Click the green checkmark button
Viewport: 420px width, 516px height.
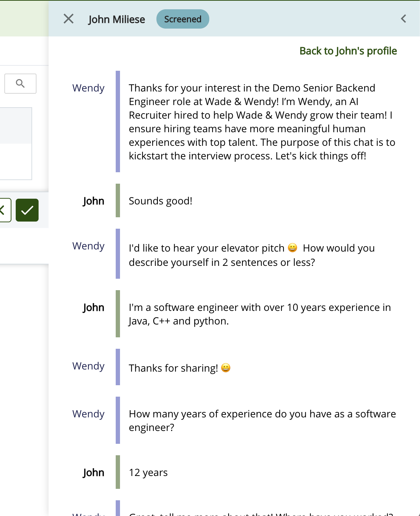(27, 210)
